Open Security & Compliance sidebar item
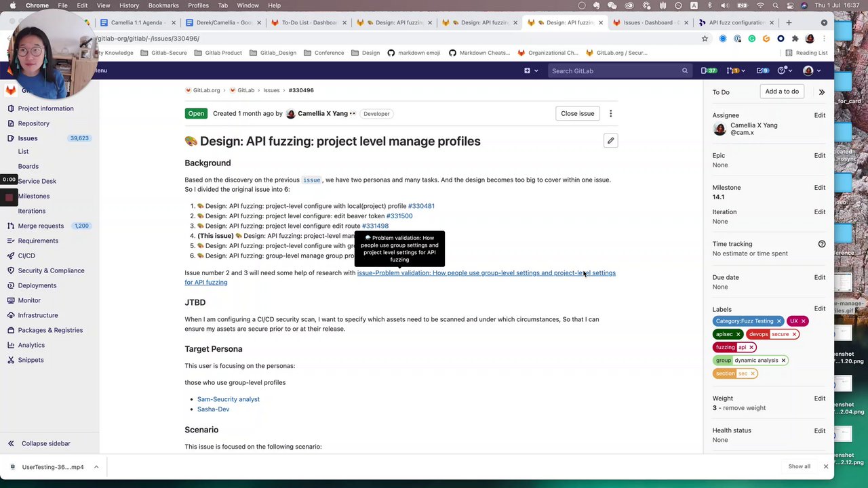Screen dimensions: 868x488 point(51,270)
